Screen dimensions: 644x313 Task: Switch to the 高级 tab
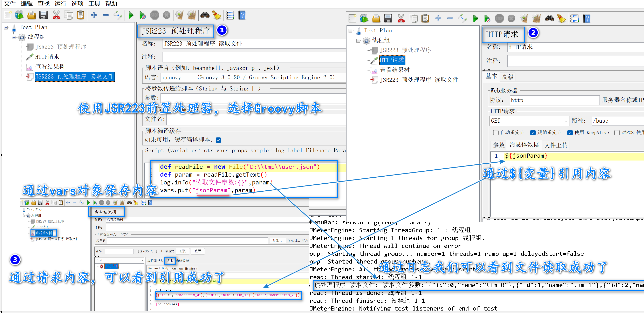pos(507,77)
